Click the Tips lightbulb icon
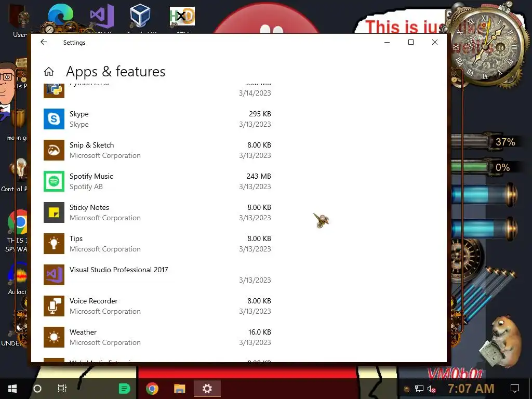This screenshot has width=532, height=399. [54, 244]
